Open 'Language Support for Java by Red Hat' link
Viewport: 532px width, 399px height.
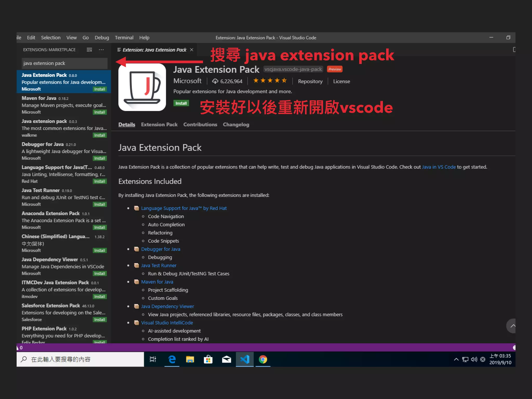click(184, 208)
